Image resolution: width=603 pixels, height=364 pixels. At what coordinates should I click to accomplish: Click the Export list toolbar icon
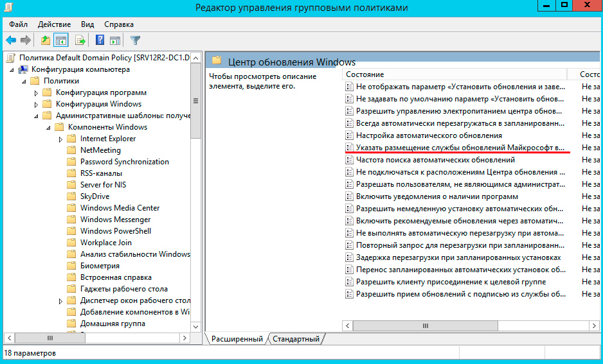[80, 40]
